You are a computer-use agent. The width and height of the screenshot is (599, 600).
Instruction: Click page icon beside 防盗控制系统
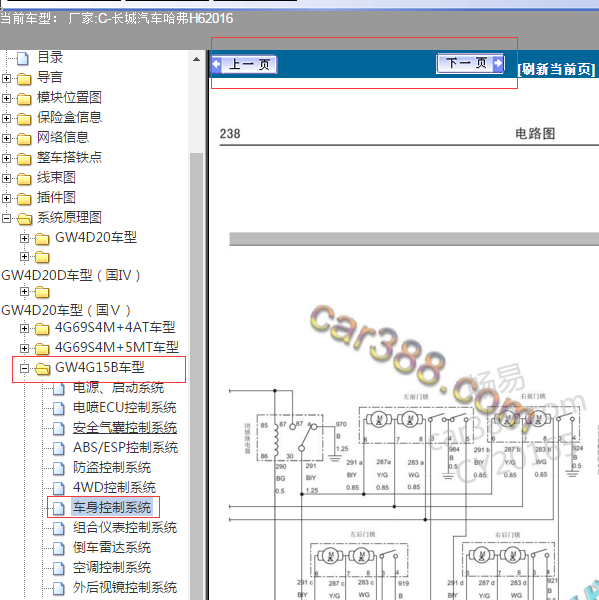[59, 468]
